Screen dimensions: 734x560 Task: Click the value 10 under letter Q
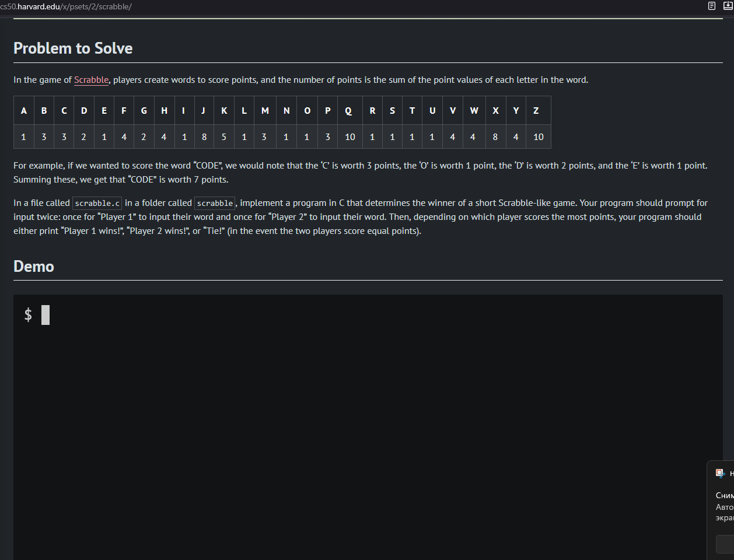350,137
